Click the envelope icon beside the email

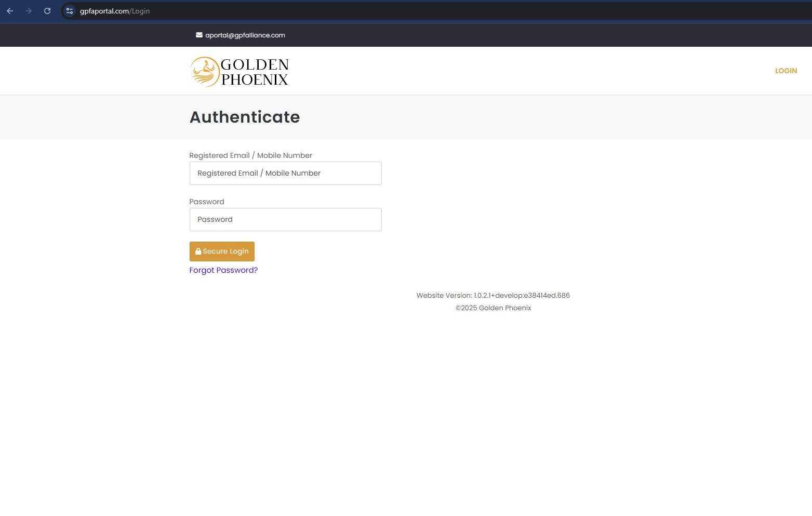(x=199, y=35)
